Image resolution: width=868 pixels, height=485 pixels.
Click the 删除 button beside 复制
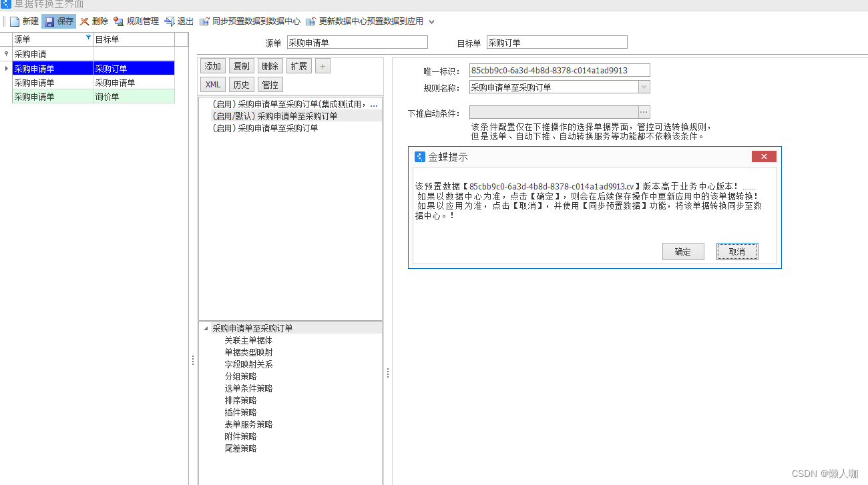coord(270,66)
